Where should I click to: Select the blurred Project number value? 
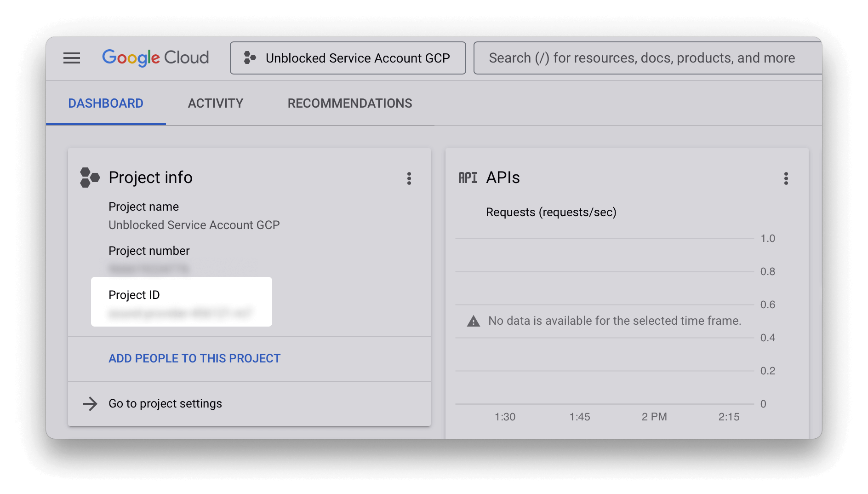click(149, 269)
